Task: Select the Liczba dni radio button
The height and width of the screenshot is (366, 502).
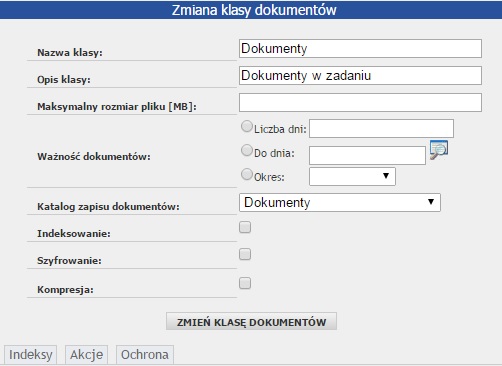Action: tap(247, 126)
